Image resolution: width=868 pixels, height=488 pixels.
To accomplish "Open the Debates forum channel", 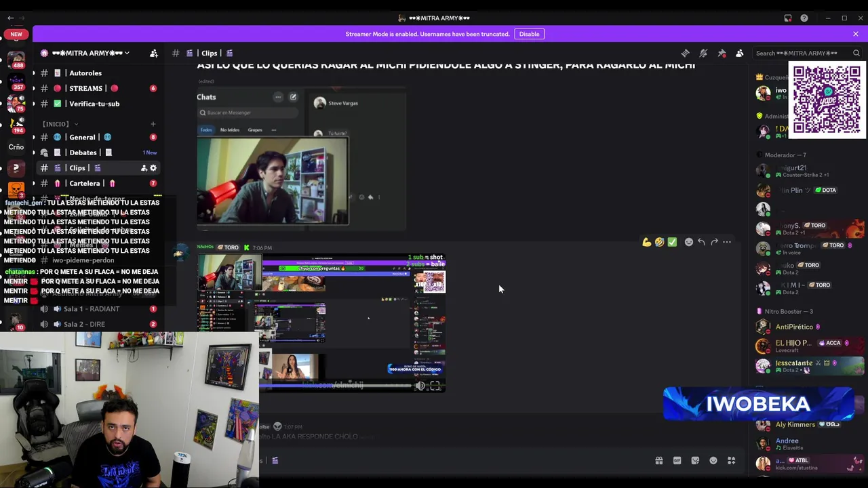I will [x=83, y=152].
